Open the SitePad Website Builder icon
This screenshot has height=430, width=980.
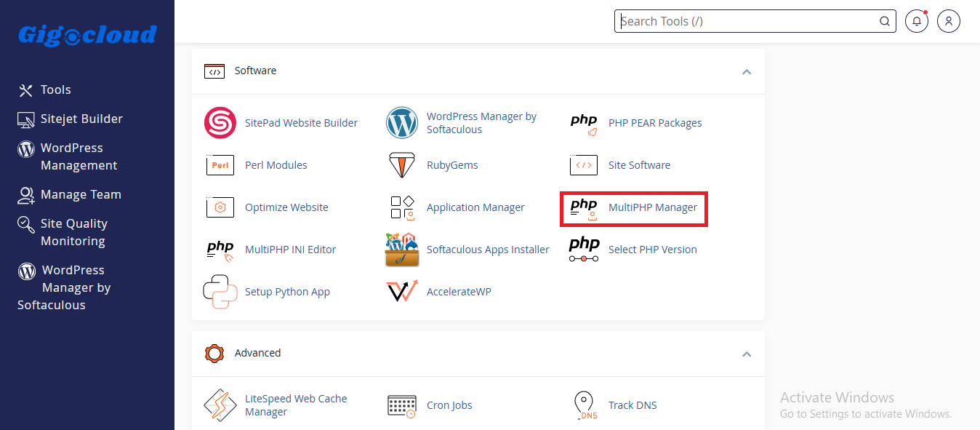(x=220, y=123)
